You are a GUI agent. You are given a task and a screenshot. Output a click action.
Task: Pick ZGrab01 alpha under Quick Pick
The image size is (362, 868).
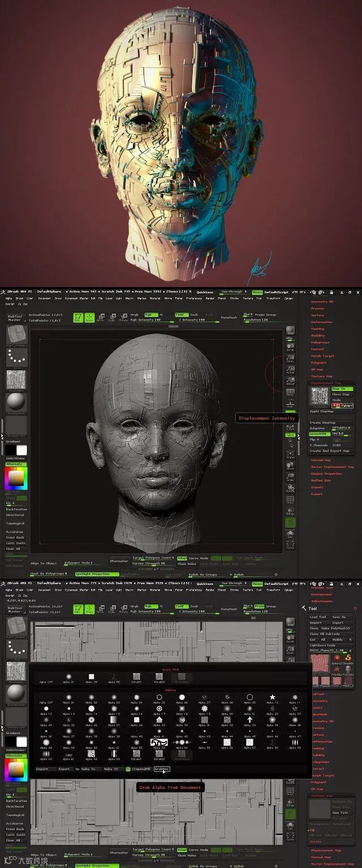[x=136, y=678]
